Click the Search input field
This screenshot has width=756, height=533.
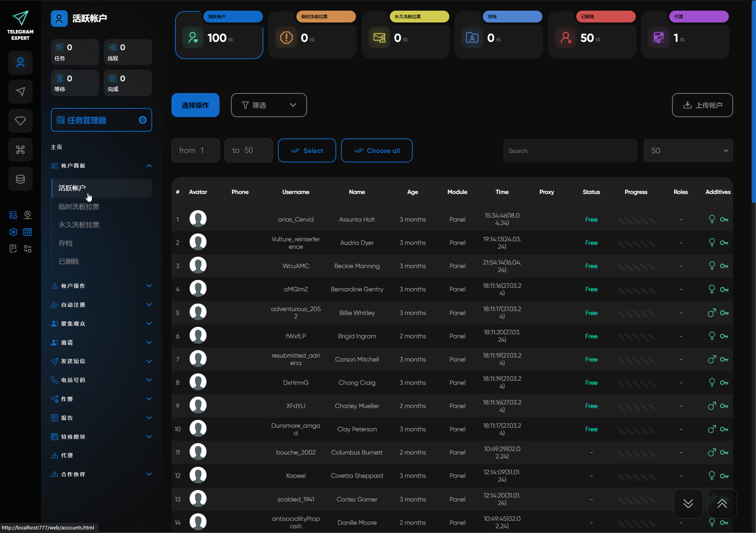tap(570, 151)
